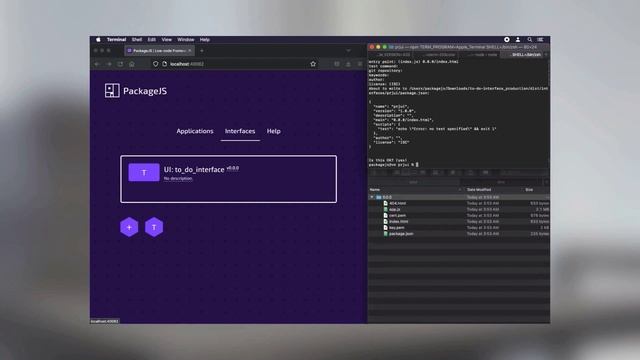Viewport: 640px width, 360px height.
Task: Click the browser back arrow
Action: [x=97, y=64]
